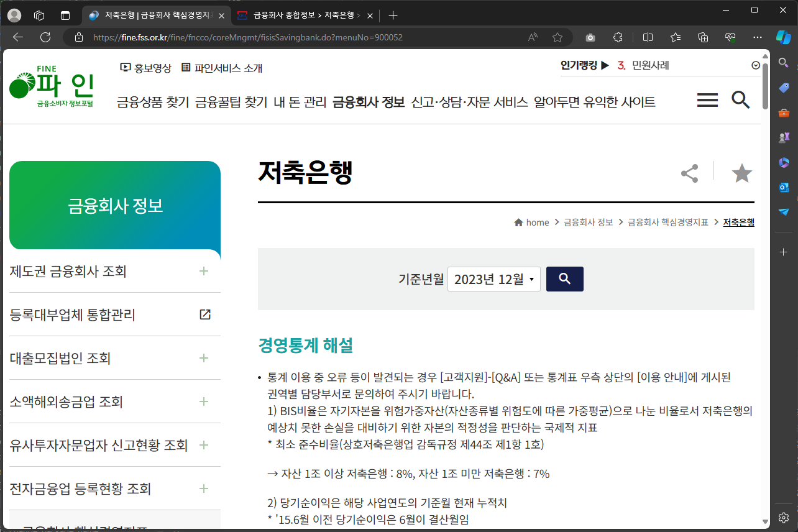Click home in the breadcrumb

(x=531, y=222)
